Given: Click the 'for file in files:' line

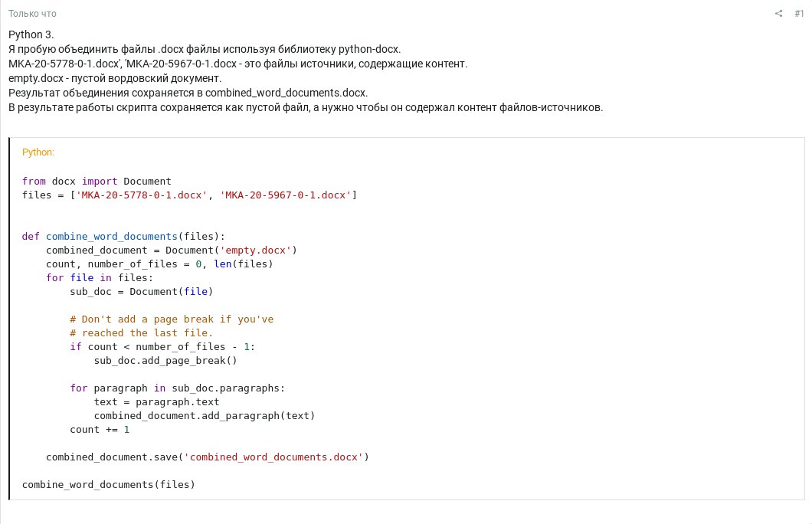Looking at the screenshot, I should coord(100,278).
